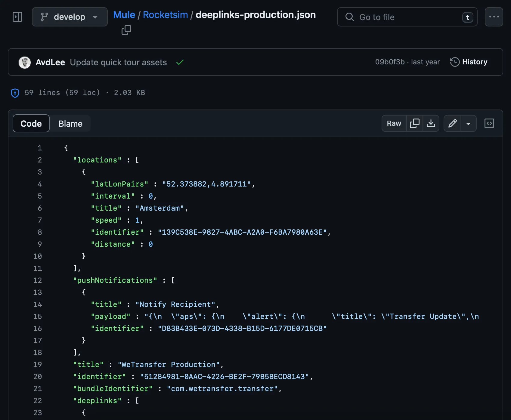Switch to the Blame view
Screen dimensions: 511x420
tap(70, 124)
